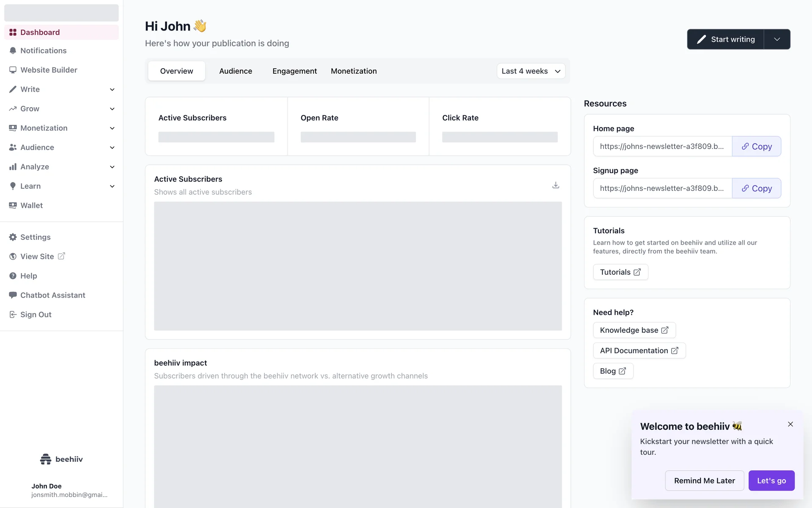
Task: Switch to the Engagement tab
Action: click(x=294, y=71)
